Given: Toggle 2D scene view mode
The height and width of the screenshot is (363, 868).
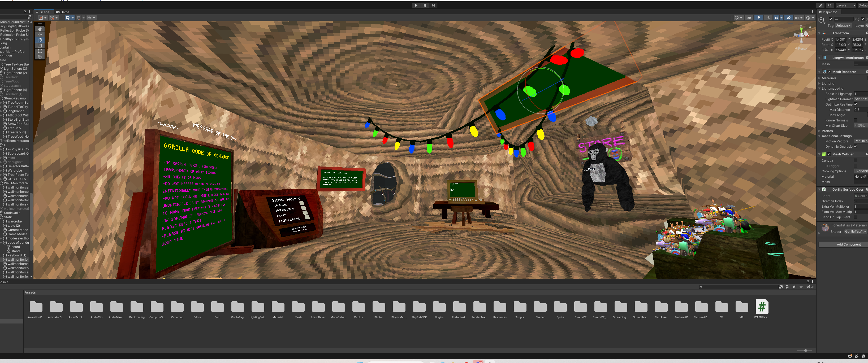Looking at the screenshot, I should (x=749, y=18).
